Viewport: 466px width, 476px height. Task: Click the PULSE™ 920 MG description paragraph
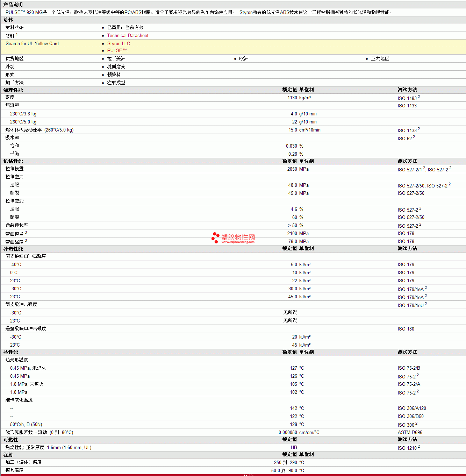click(x=199, y=12)
